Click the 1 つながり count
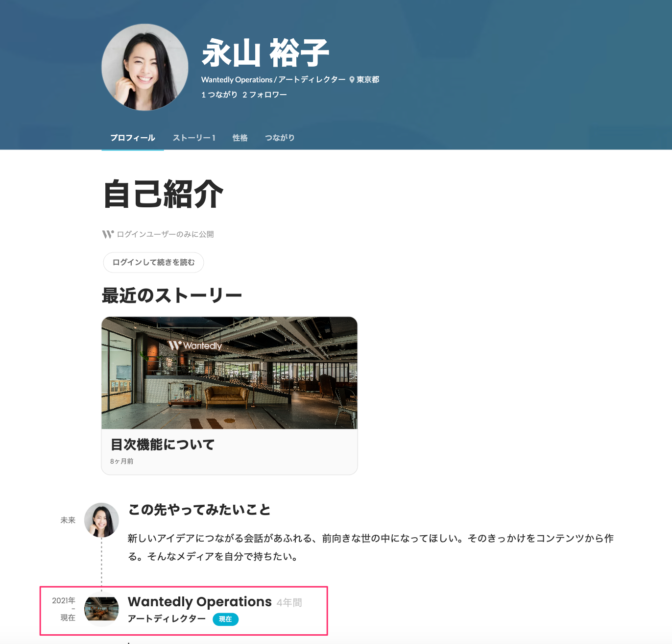The height and width of the screenshot is (644, 672). coord(219,95)
